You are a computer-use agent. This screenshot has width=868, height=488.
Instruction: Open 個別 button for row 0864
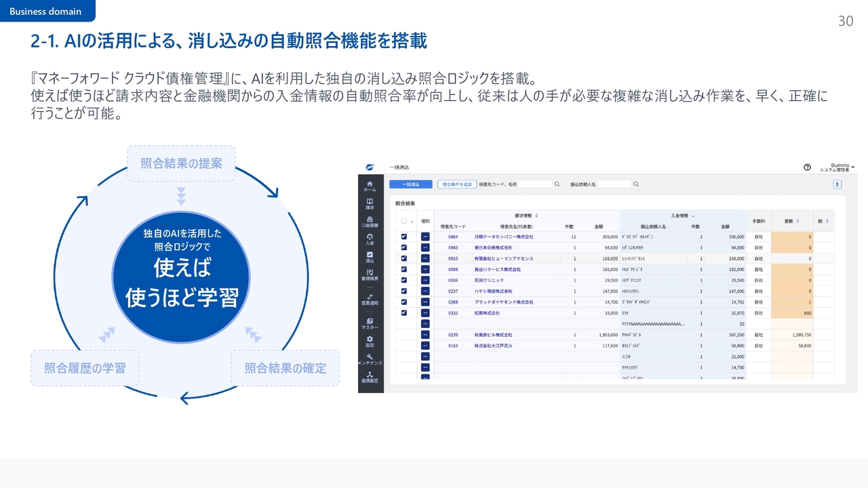tap(425, 237)
